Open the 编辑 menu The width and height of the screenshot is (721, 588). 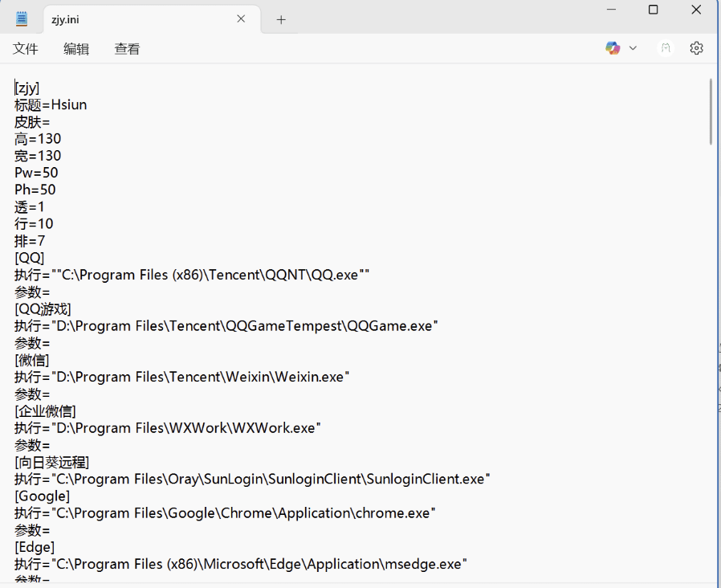coord(76,48)
